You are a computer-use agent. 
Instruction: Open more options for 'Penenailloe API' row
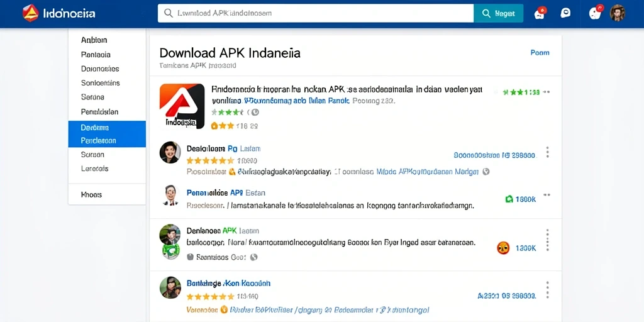coord(547,195)
